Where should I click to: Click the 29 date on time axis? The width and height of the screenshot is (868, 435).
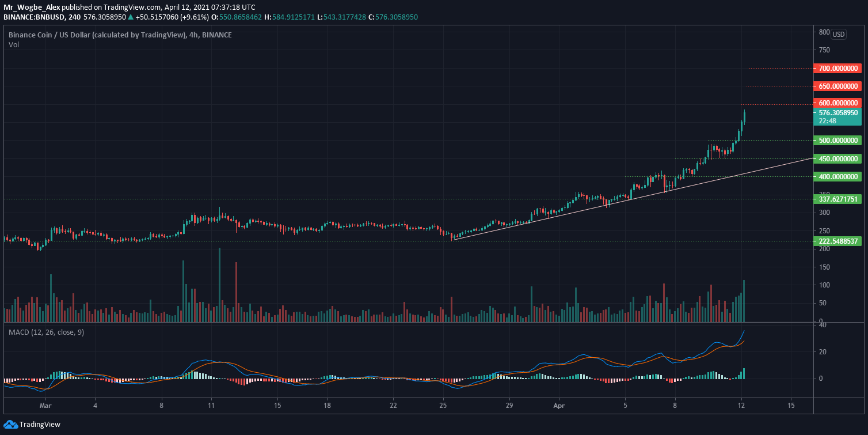pos(509,406)
